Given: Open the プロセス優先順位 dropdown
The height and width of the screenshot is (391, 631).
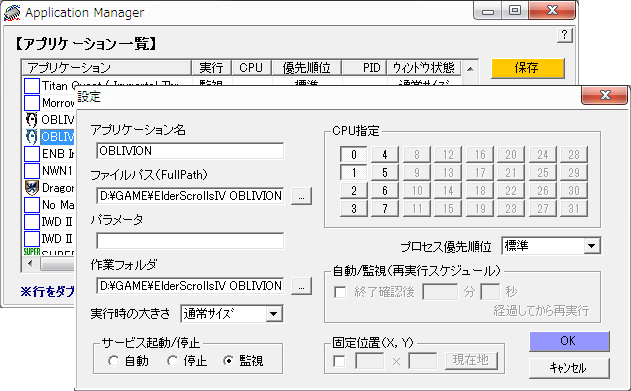Looking at the screenshot, I should point(592,246).
